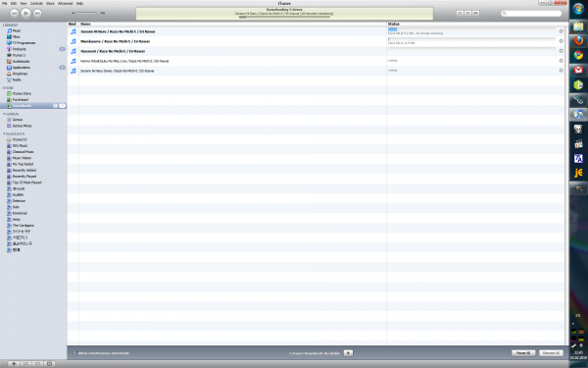
Task: Add a new playlist with the plus button
Action: click(14, 363)
